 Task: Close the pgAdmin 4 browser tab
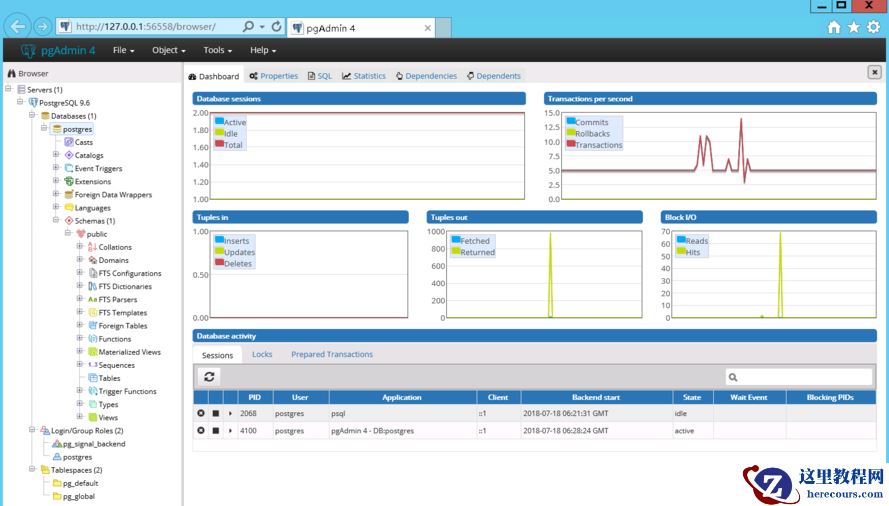[x=427, y=28]
